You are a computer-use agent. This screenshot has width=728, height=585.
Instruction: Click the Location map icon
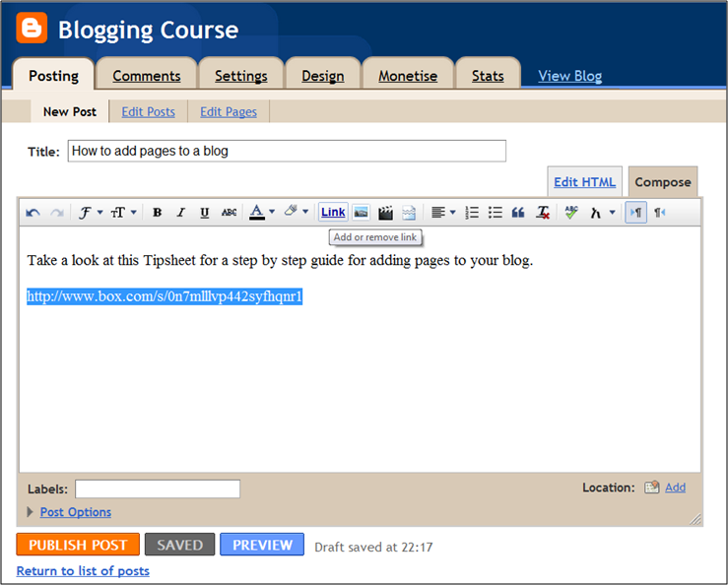pos(652,487)
